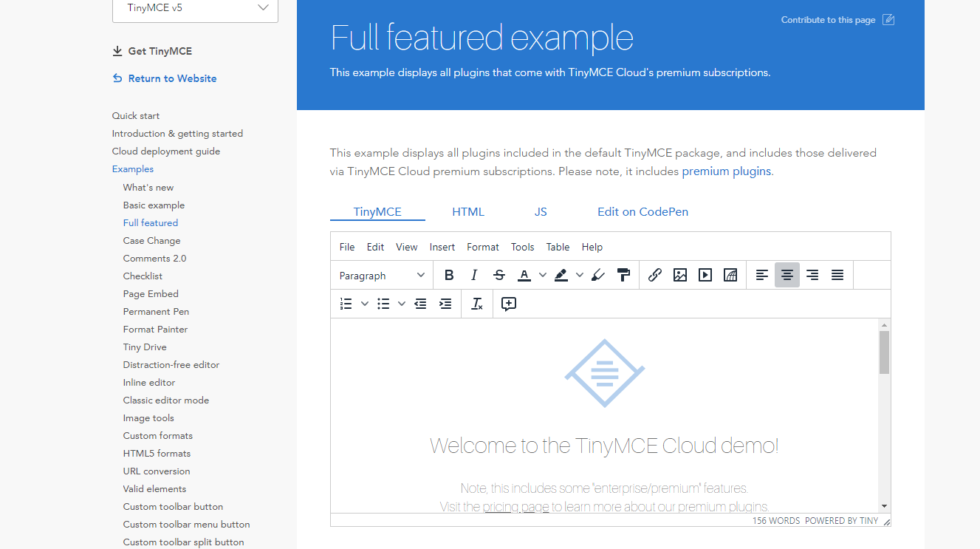Insert a link using the link icon
The image size is (980, 549).
click(654, 274)
